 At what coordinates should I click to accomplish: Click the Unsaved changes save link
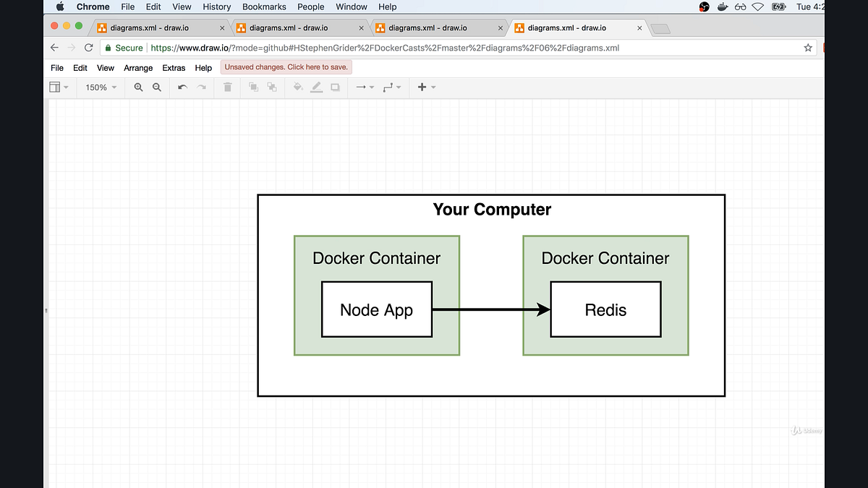point(286,66)
